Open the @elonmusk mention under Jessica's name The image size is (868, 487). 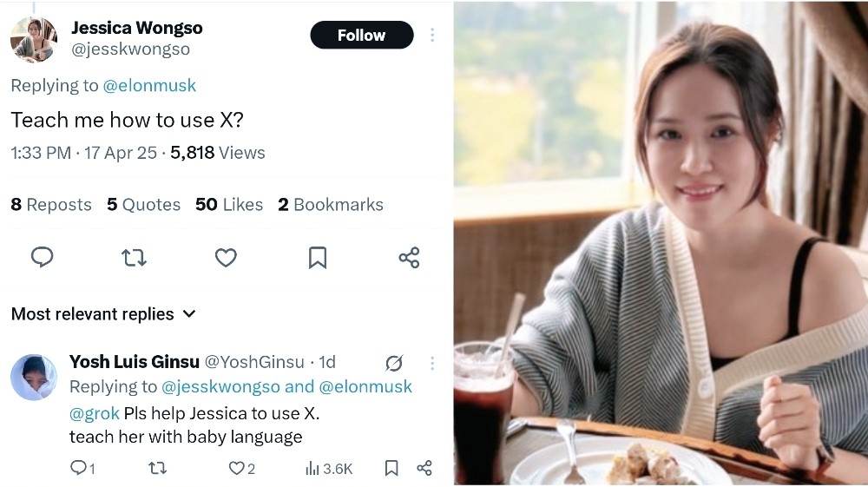pyautogui.click(x=149, y=85)
